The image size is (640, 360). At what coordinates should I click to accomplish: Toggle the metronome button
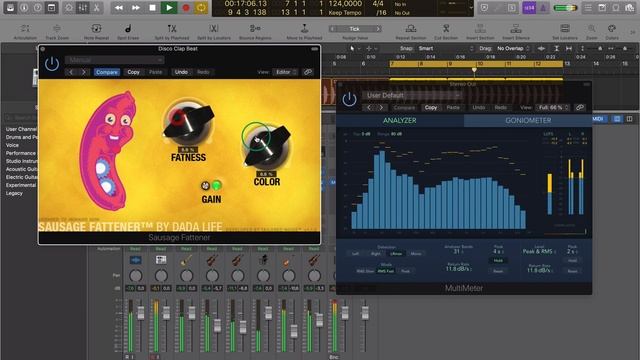coord(543,7)
